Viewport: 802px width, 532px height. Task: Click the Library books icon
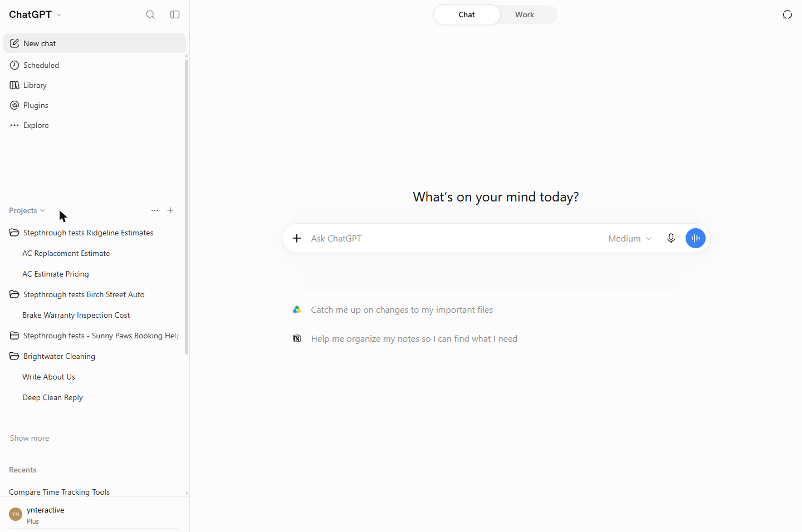tap(14, 85)
